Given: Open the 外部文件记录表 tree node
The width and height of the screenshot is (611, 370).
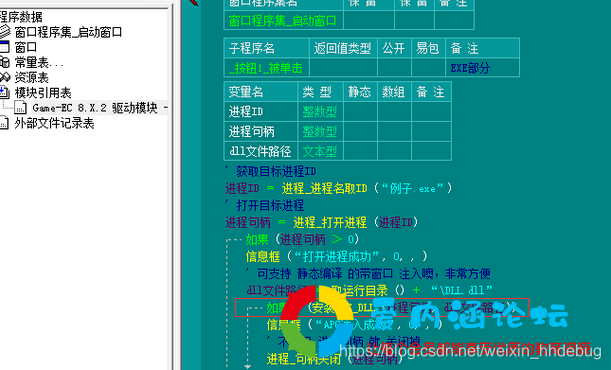Looking at the screenshot, I should click(54, 123).
